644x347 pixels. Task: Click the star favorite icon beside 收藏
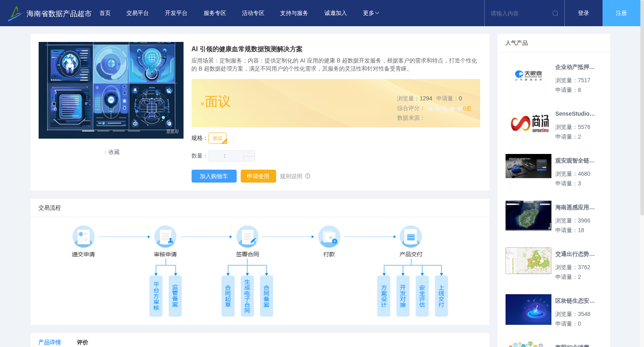105,152
